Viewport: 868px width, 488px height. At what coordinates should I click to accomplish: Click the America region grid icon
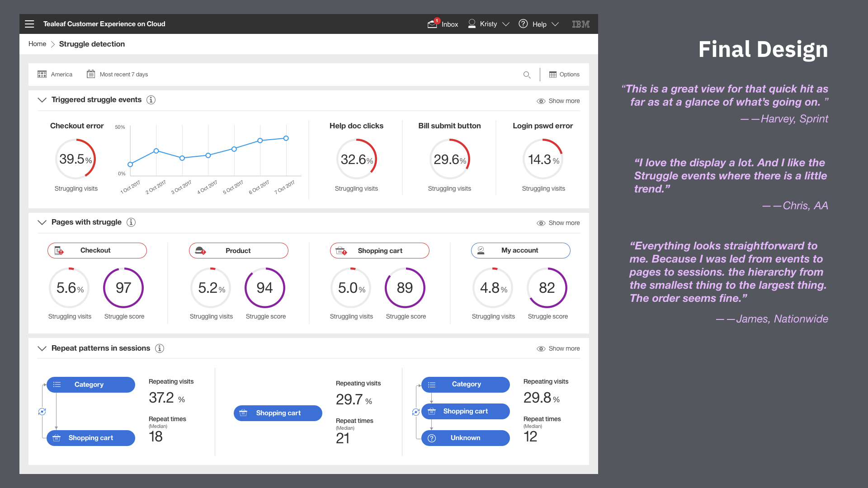tap(42, 74)
